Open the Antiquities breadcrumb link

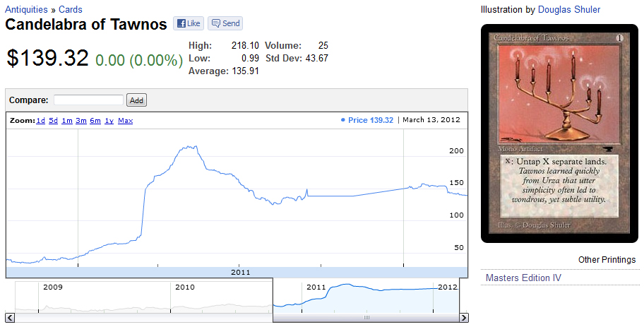click(27, 10)
